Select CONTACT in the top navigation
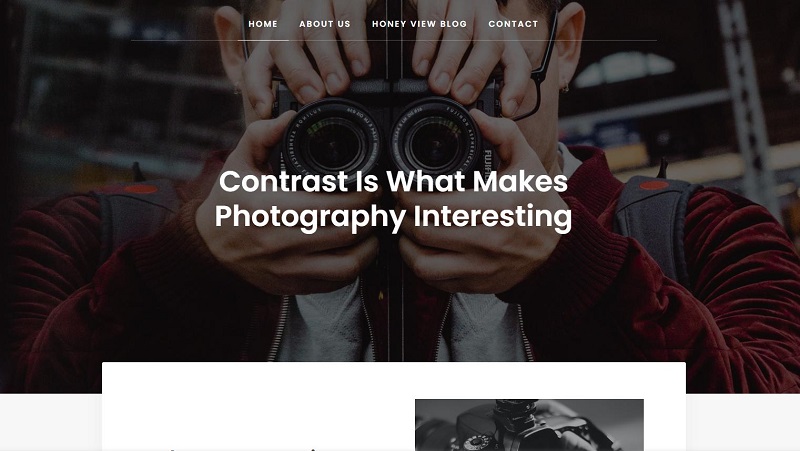The image size is (800, 451). pos(513,24)
